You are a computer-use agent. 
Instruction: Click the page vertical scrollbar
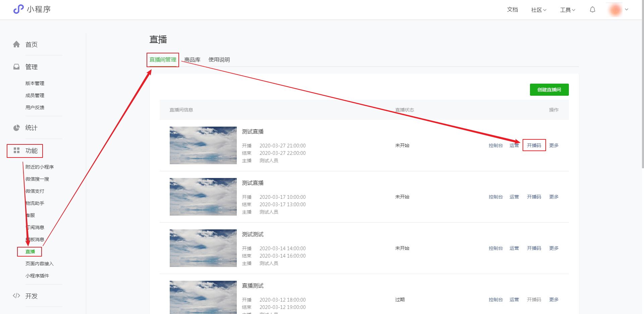pos(642,84)
